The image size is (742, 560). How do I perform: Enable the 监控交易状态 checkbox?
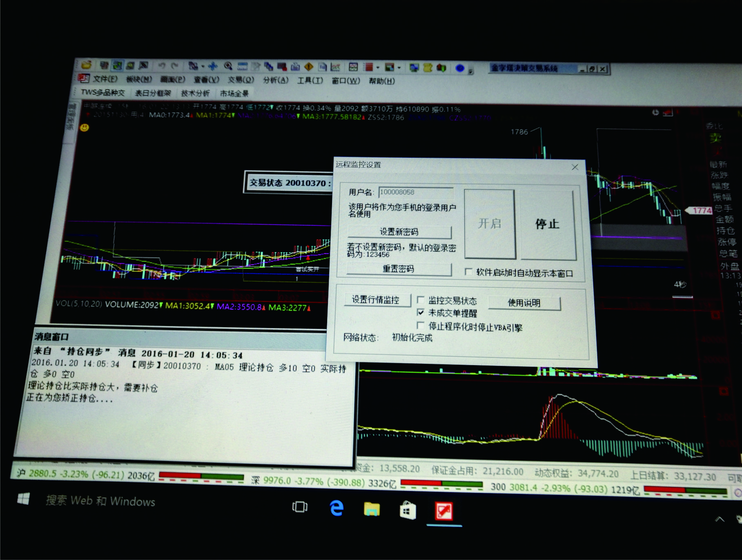click(420, 300)
